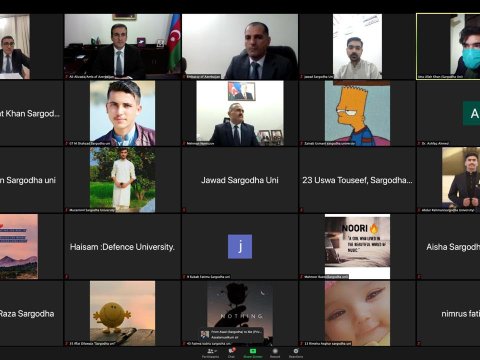The image size is (480, 360).
Task: Select the man in cream kurta video
Action: click(357, 46)
